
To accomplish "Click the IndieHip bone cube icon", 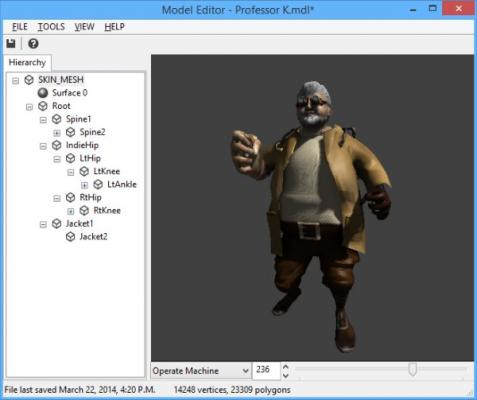I will click(57, 145).
